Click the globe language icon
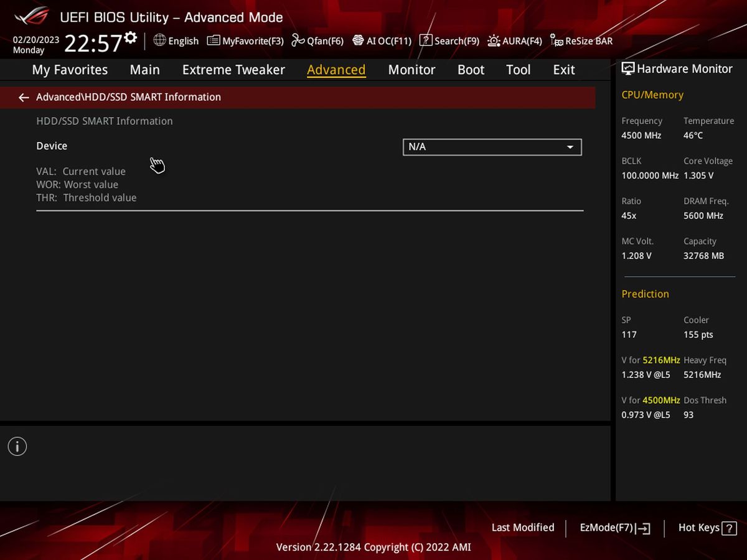Image resolution: width=747 pixels, height=560 pixels. [x=159, y=40]
